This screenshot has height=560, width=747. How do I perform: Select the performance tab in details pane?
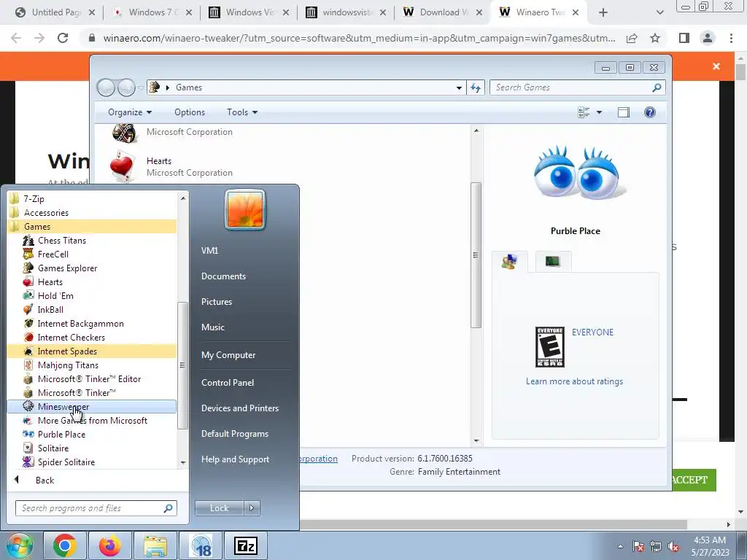(553, 261)
